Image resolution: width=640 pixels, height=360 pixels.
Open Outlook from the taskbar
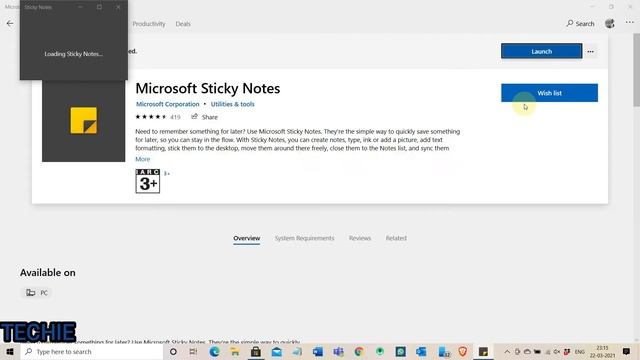point(421,351)
